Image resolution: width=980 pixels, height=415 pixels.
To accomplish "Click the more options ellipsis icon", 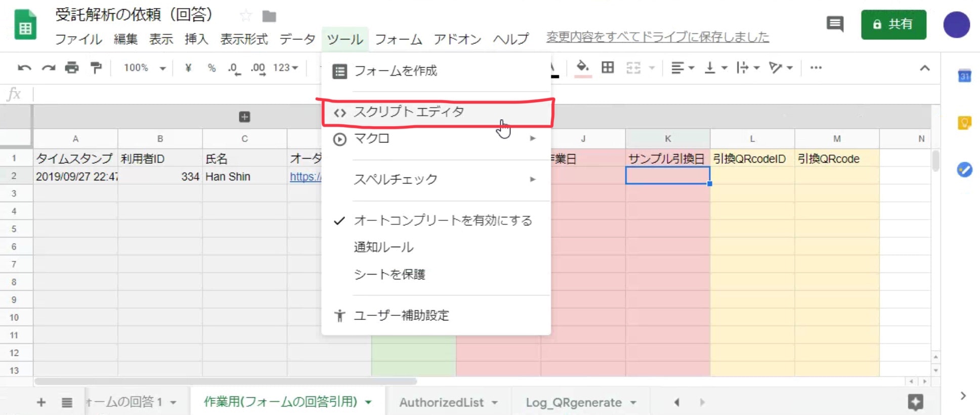I will [816, 67].
